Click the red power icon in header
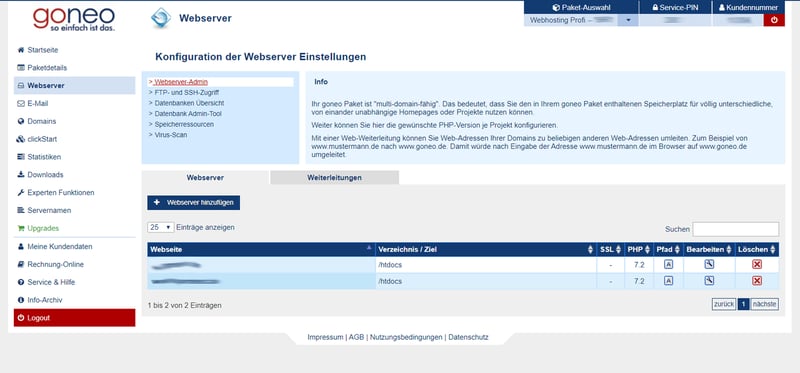Image resolution: width=800 pixels, height=373 pixels. pos(774,20)
